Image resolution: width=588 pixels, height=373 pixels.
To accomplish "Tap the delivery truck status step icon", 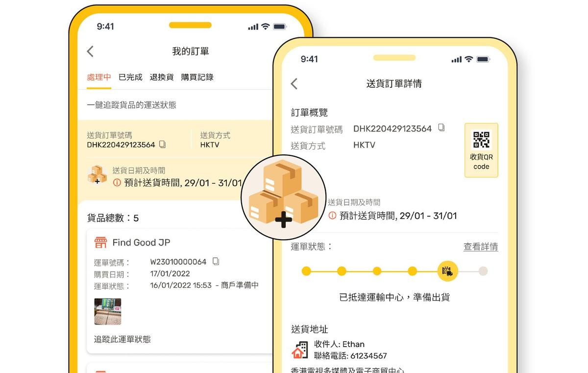I will [447, 271].
